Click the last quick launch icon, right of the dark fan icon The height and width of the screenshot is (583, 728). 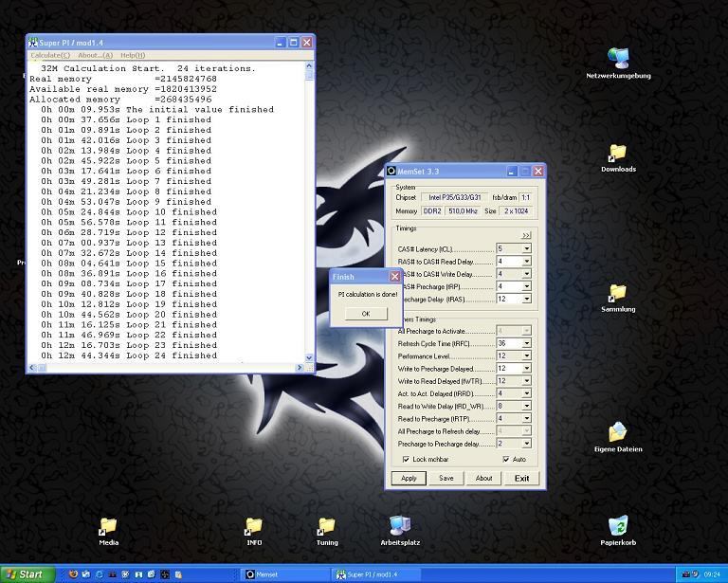point(178,574)
